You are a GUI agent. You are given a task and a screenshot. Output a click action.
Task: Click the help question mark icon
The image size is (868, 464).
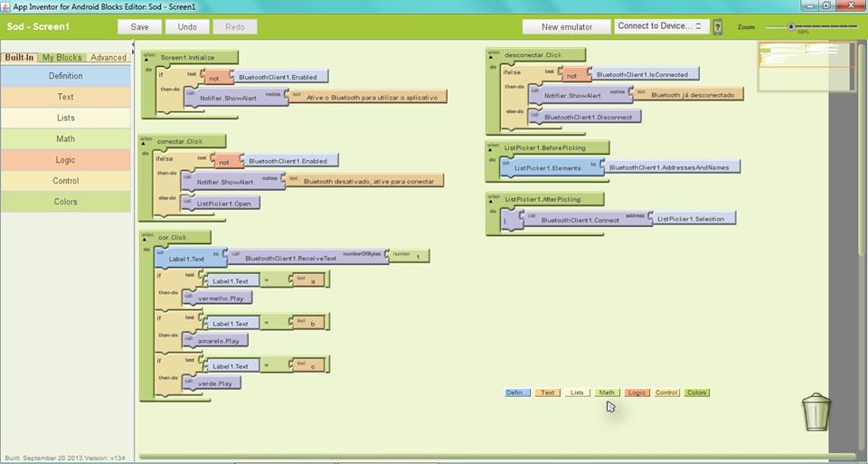(x=718, y=27)
